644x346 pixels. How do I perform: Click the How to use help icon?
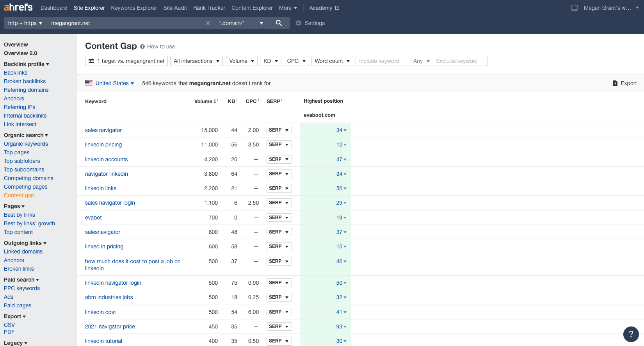tap(142, 46)
